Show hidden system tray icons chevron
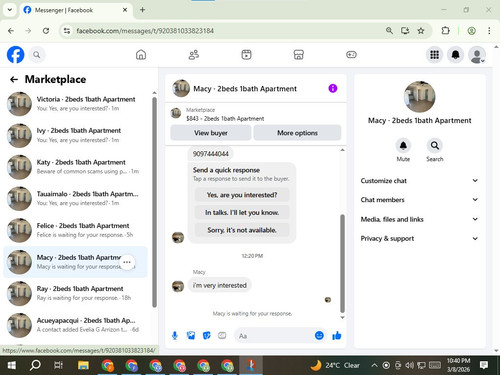 click(x=374, y=366)
